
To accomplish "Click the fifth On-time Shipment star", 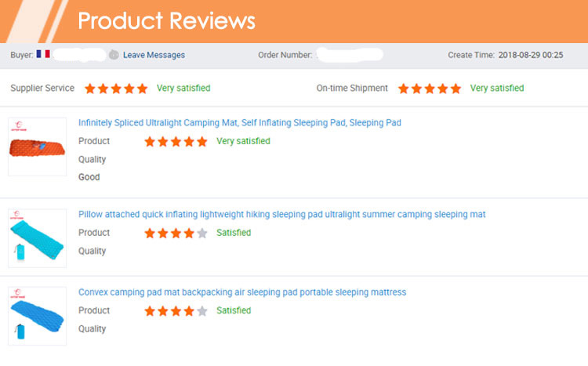I will pos(456,89).
